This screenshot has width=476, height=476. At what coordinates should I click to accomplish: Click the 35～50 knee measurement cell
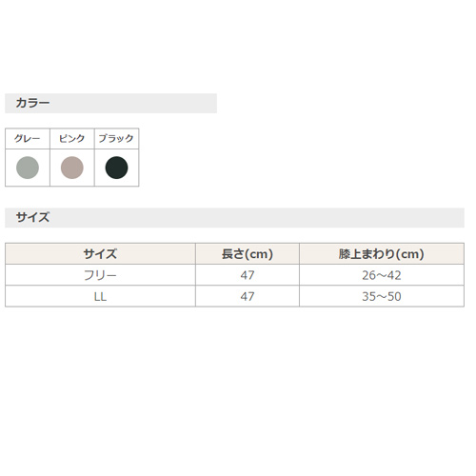click(382, 296)
